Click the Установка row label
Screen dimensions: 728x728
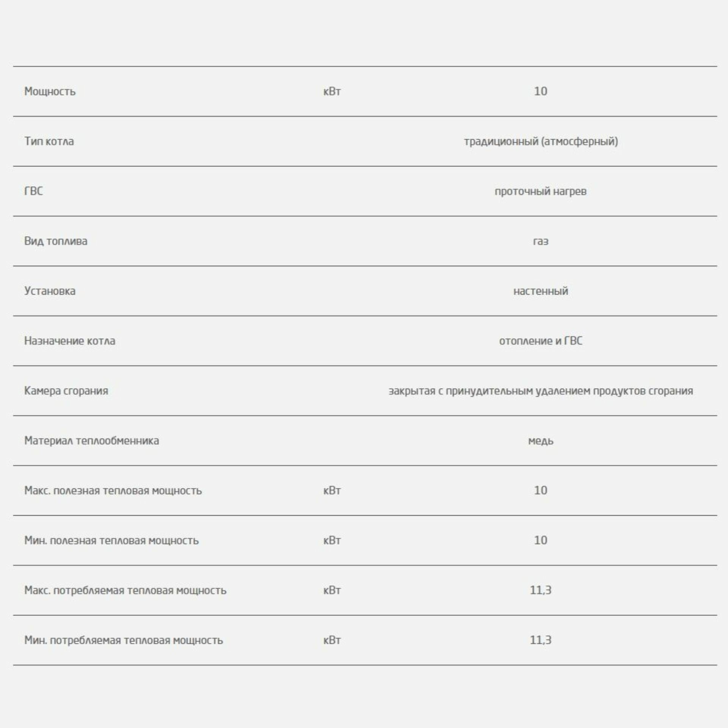[50, 291]
